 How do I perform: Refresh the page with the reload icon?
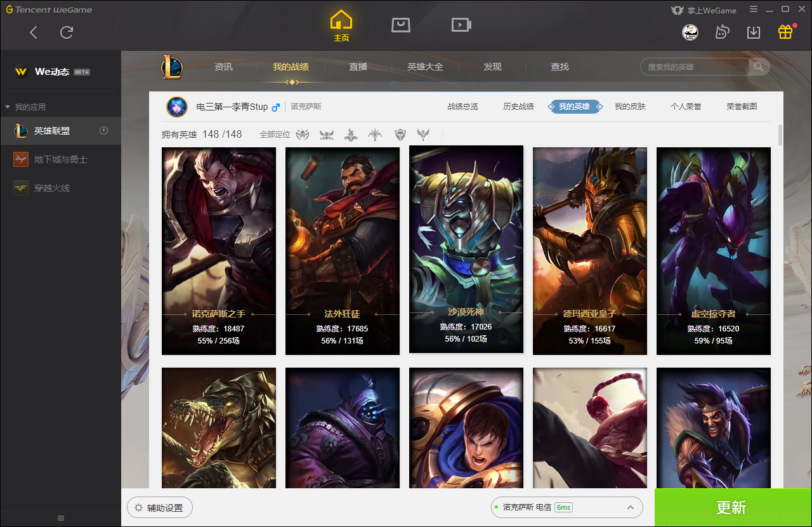67,32
